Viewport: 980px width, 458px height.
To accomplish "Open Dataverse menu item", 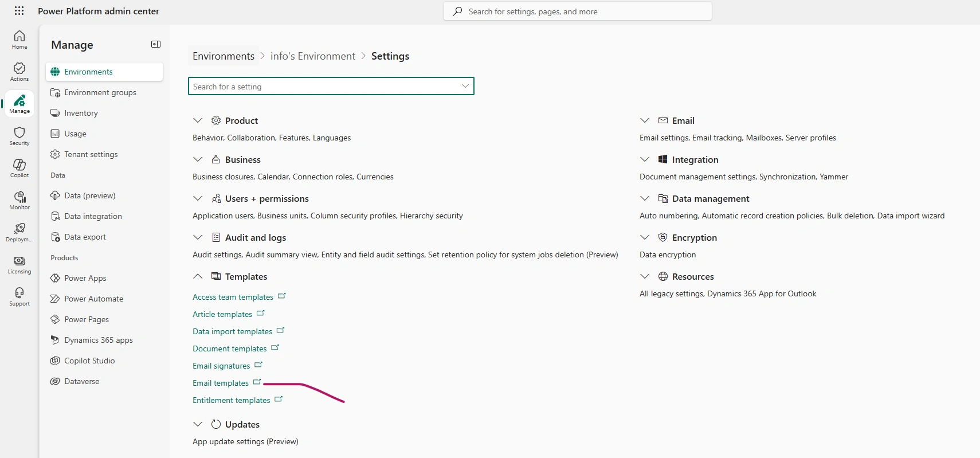I will click(104, 381).
